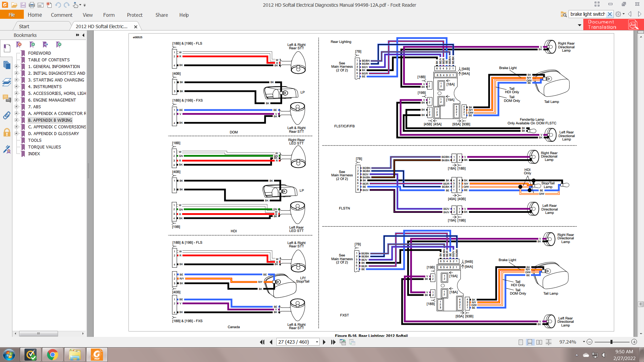
Task: Click the zoom in plus button
Action: point(634,342)
